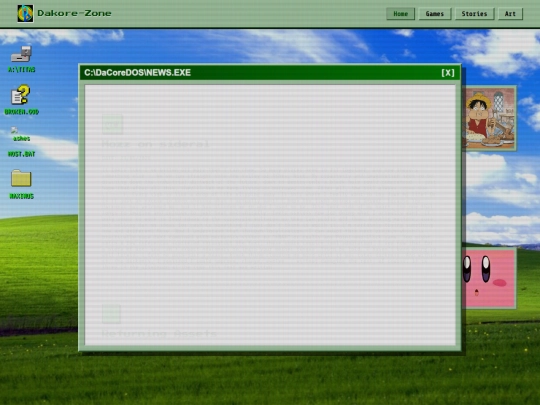Close the NEWS.EXE window

[x=448, y=73]
